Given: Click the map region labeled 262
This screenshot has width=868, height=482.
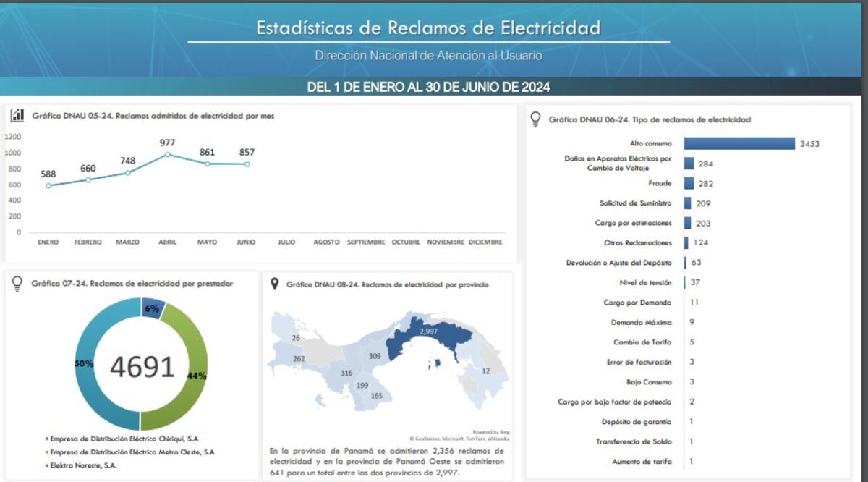Looking at the screenshot, I should click(299, 359).
